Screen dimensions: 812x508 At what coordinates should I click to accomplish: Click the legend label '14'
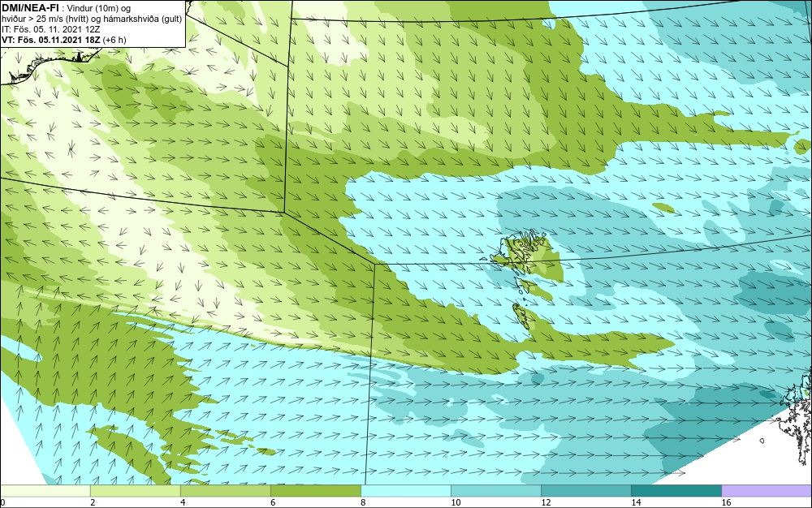pyautogui.click(x=636, y=502)
